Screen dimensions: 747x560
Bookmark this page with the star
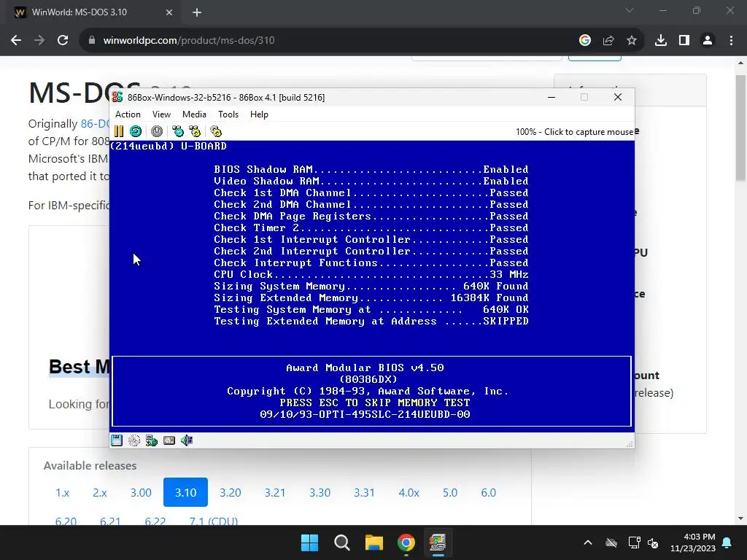632,41
